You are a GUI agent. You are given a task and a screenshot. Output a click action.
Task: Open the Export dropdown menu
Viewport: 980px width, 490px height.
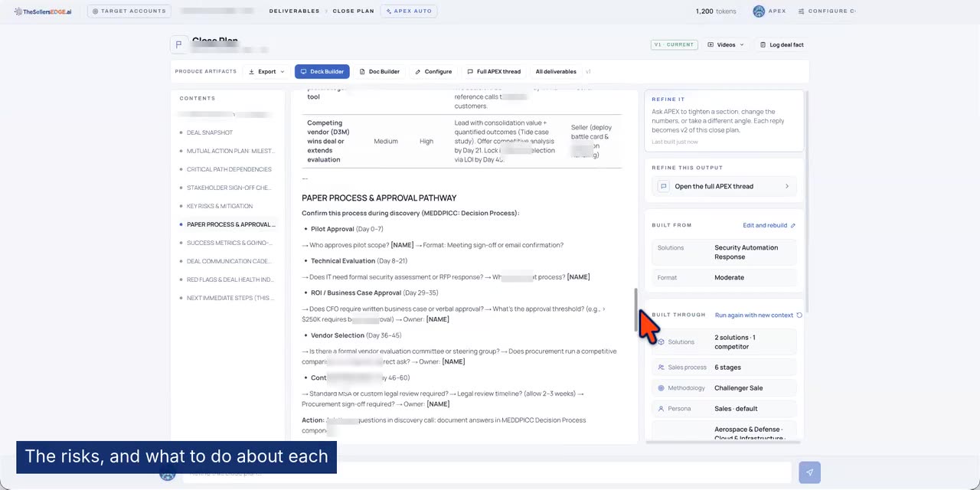(x=266, y=71)
